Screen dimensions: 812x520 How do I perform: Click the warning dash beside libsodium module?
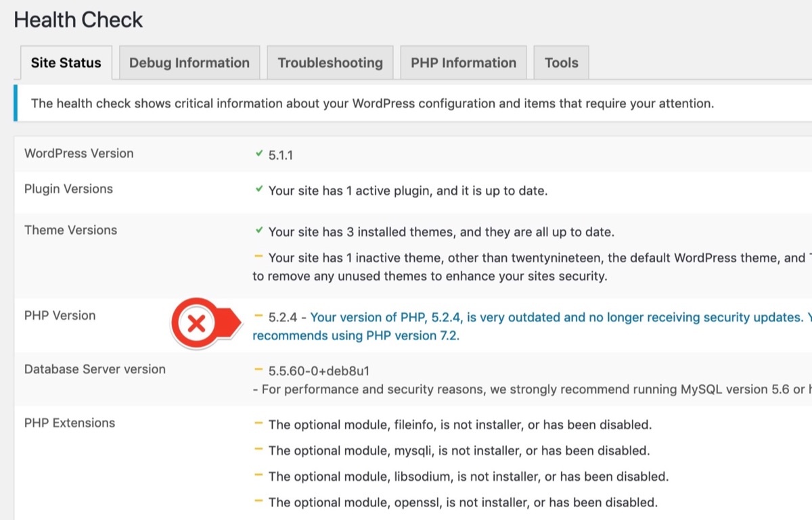(x=258, y=475)
